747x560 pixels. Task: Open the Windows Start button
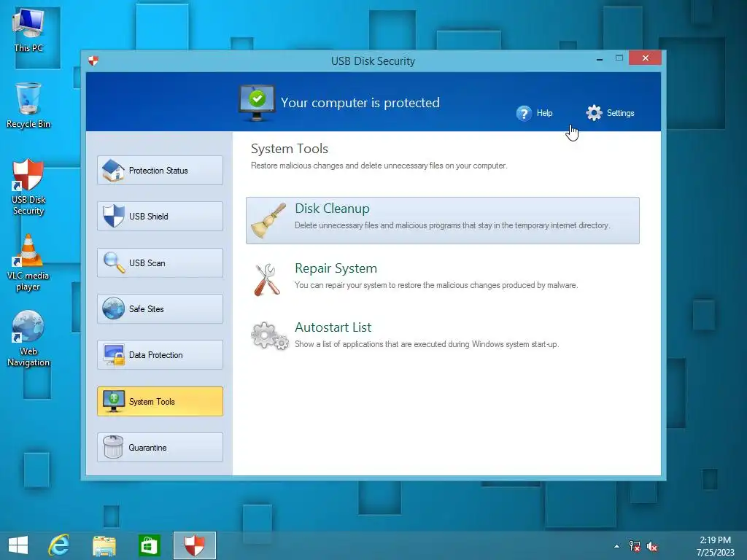click(18, 545)
